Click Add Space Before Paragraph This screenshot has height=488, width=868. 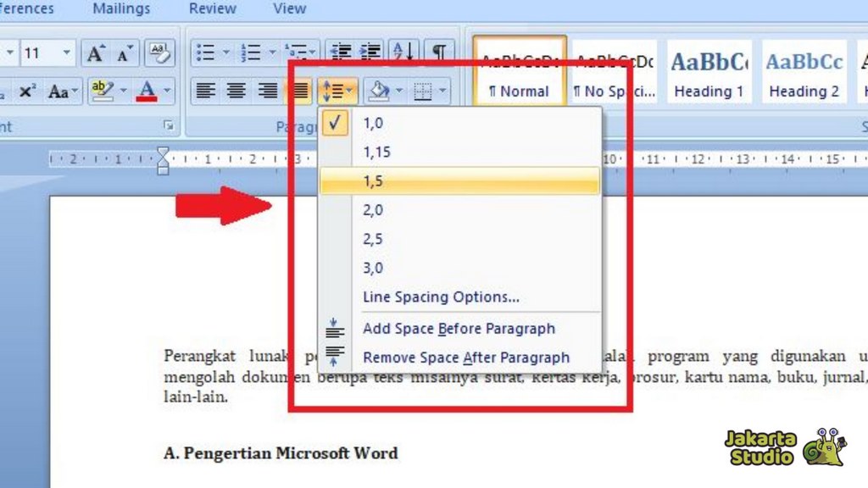click(459, 328)
